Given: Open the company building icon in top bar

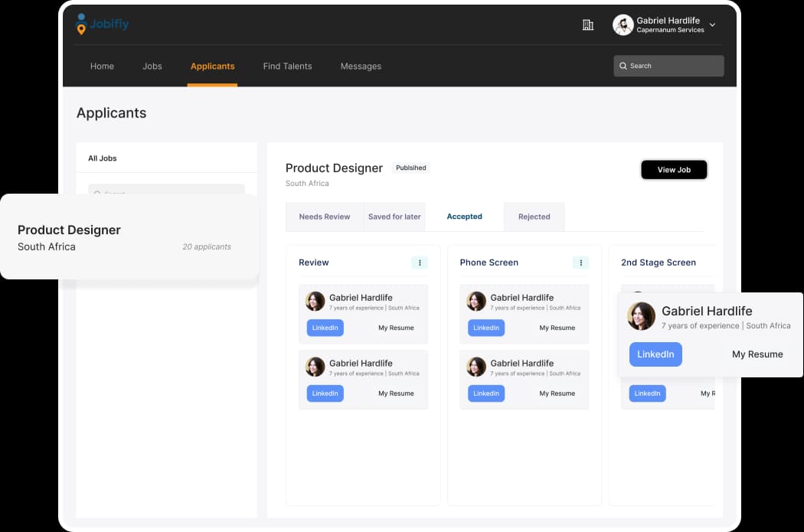Looking at the screenshot, I should (588, 24).
